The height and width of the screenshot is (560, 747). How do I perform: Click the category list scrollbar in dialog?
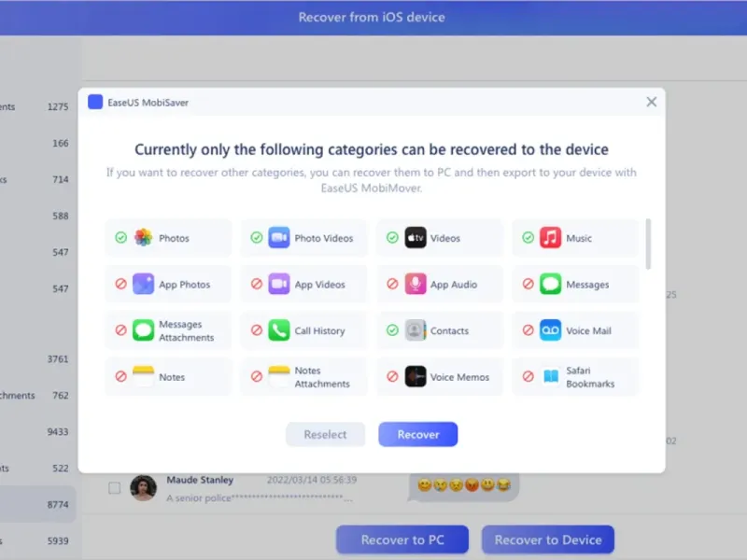point(648,244)
